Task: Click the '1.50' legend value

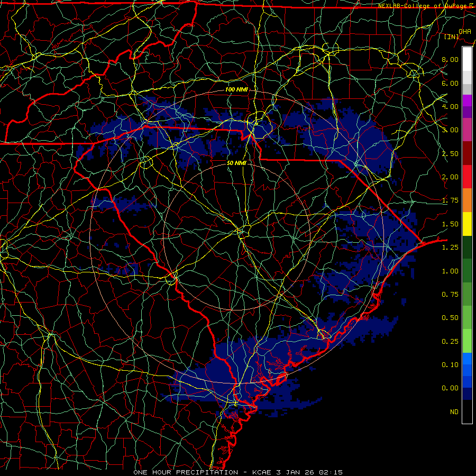Action: (x=450, y=224)
